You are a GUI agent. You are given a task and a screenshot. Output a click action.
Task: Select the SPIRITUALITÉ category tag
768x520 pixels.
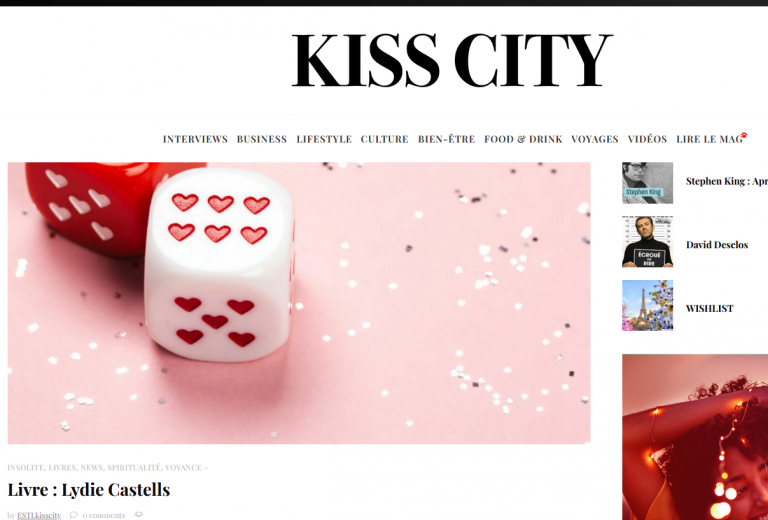(134, 468)
